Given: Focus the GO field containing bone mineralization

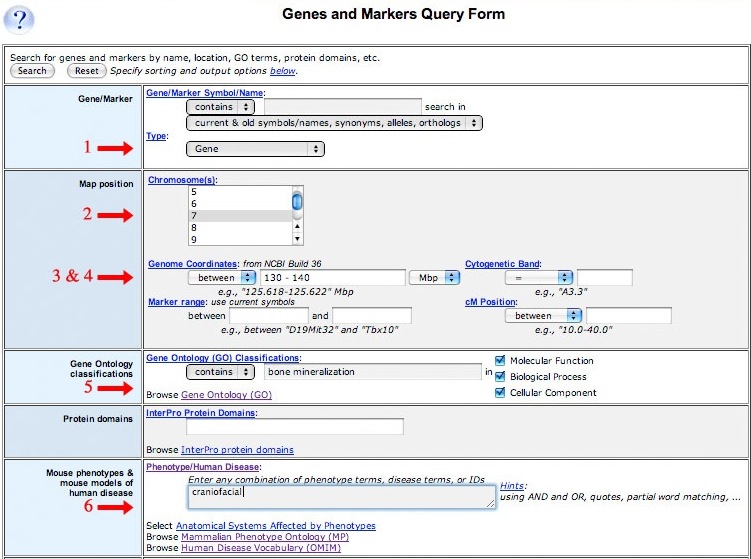Looking at the screenshot, I should pyautogui.click(x=373, y=372).
